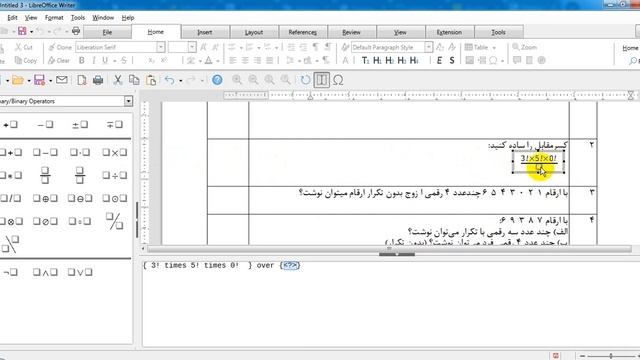
Task: Select the Boolean OR operator template
Action: click(x=80, y=272)
